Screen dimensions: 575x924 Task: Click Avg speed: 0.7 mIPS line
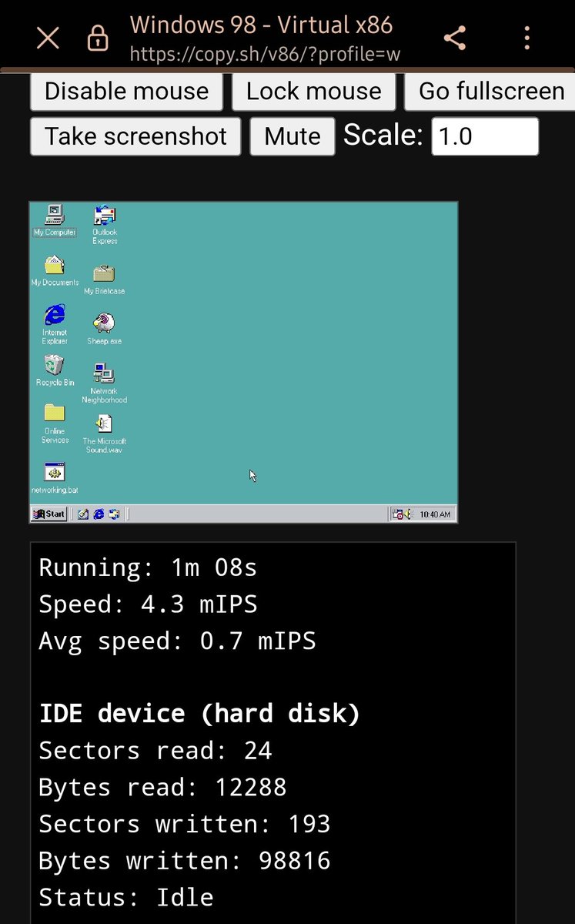click(177, 641)
